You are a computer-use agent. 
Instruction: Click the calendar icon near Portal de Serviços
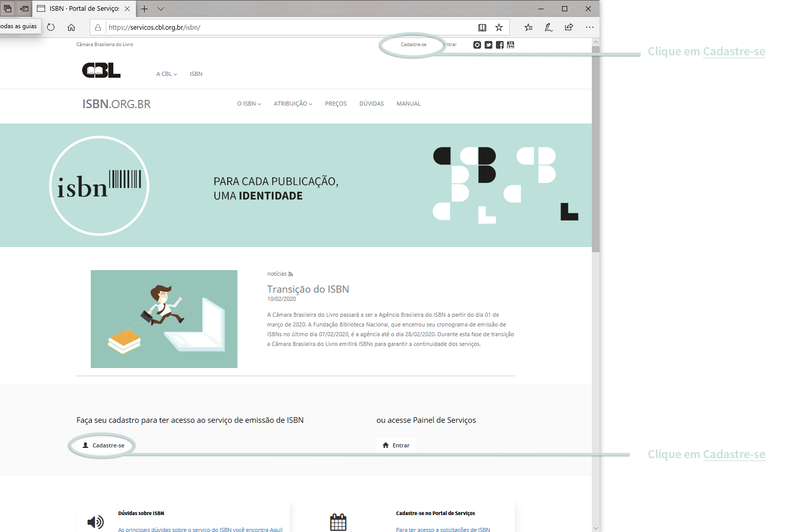tap(338, 522)
